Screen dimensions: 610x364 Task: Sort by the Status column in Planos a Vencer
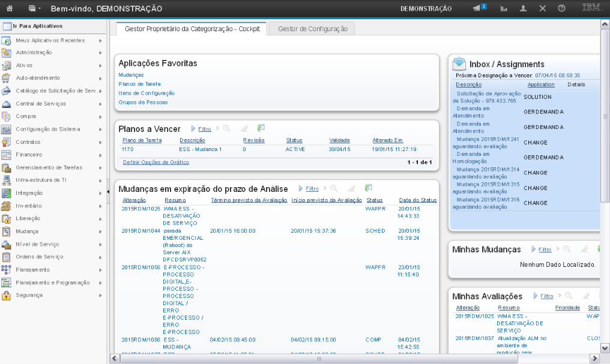click(x=294, y=140)
